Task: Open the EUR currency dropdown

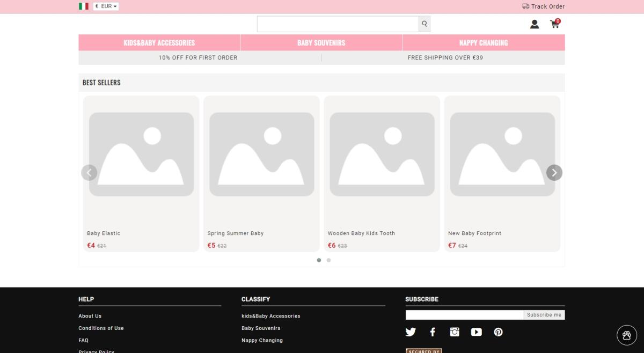Action: coord(105,6)
